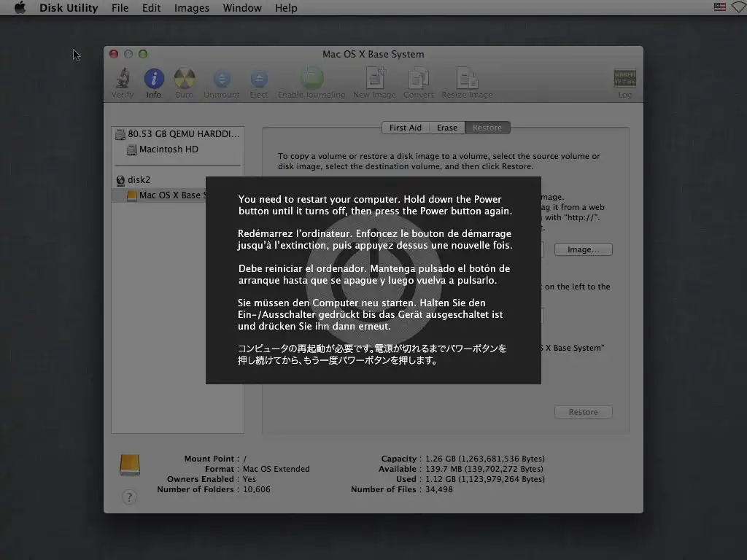This screenshot has width=747, height=560.
Task: Open the Edit menu
Action: [x=152, y=7]
